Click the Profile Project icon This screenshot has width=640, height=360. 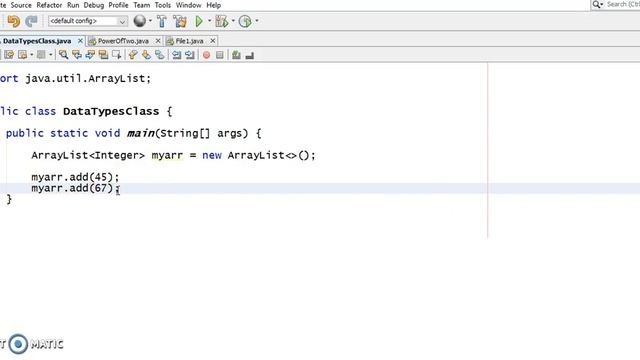click(x=245, y=21)
